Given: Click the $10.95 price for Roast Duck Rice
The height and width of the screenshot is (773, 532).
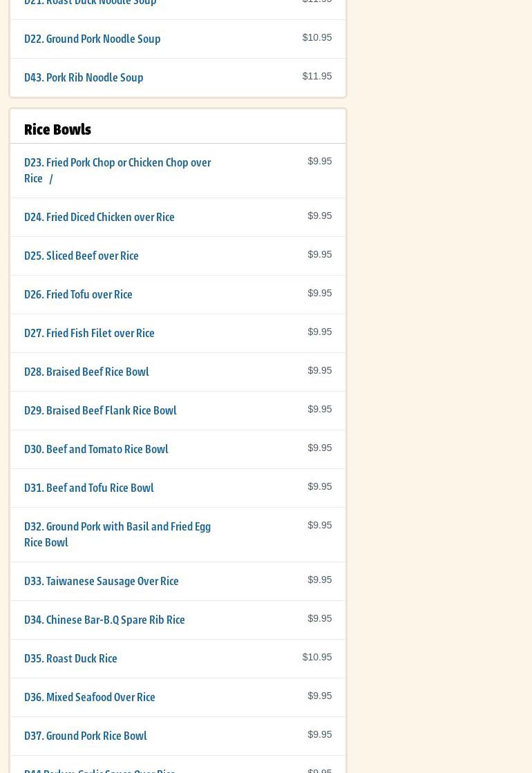Looking at the screenshot, I should (316, 657).
